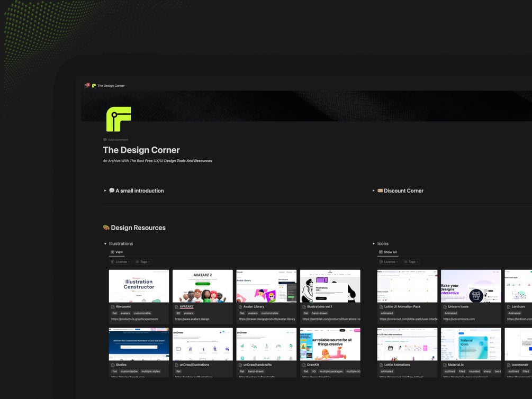The image size is (532, 399).
Task: Collapse the Icons section triangle
Action: [x=374, y=243]
